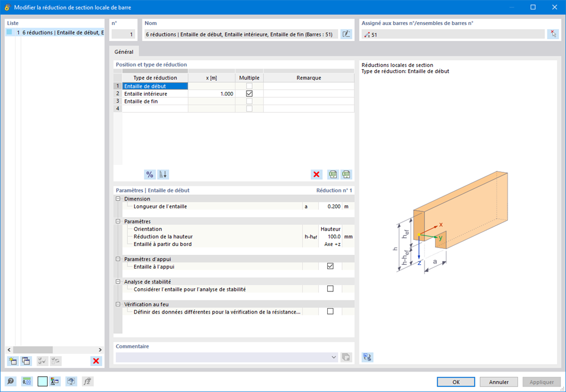Click the Nom text field
This screenshot has width=566, height=392.
click(241, 35)
